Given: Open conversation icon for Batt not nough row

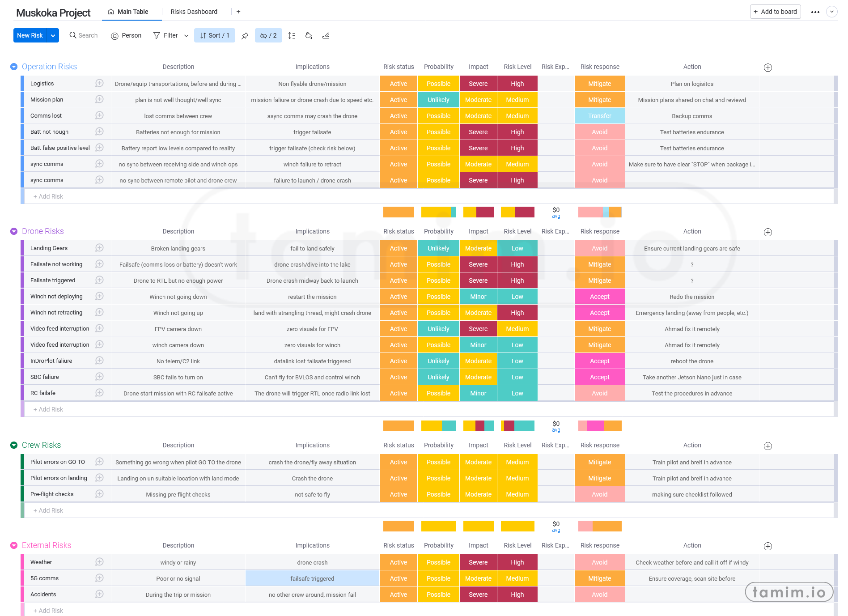Looking at the screenshot, I should [x=99, y=132].
